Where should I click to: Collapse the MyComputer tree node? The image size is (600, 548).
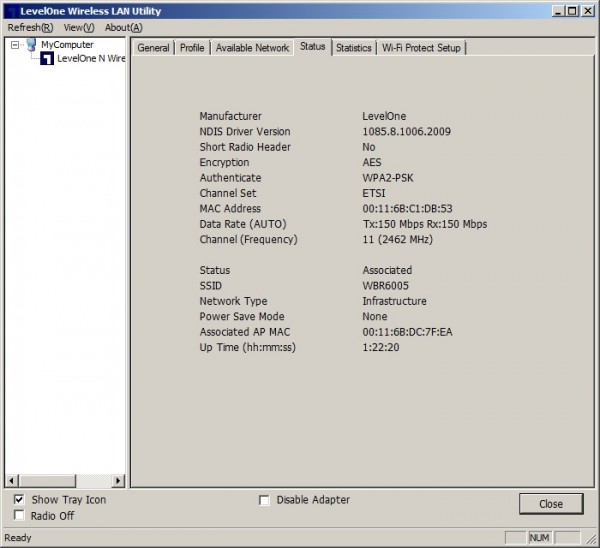tap(15, 45)
